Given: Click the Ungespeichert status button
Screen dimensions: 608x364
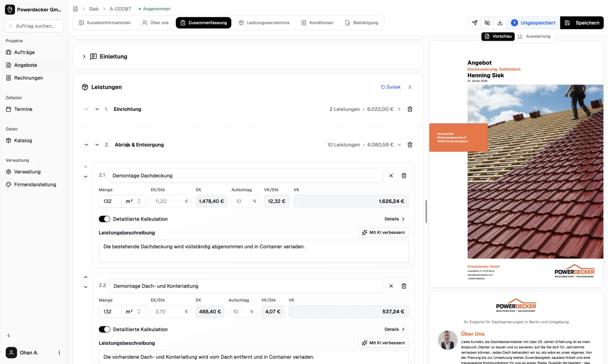Looking at the screenshot, I should (533, 23).
